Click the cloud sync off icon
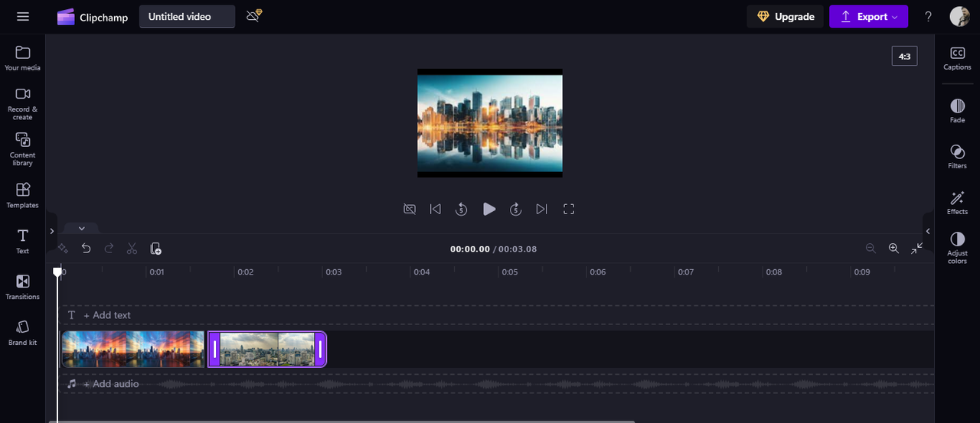 (x=254, y=16)
